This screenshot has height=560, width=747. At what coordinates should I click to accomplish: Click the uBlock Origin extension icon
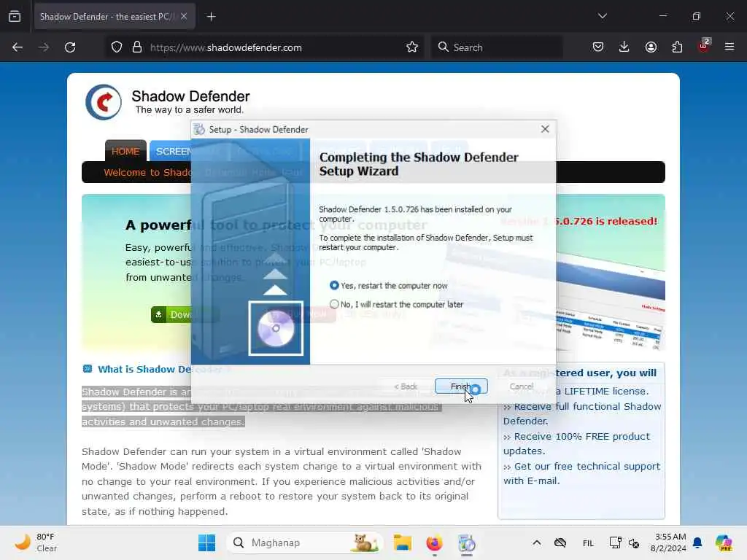tap(704, 46)
